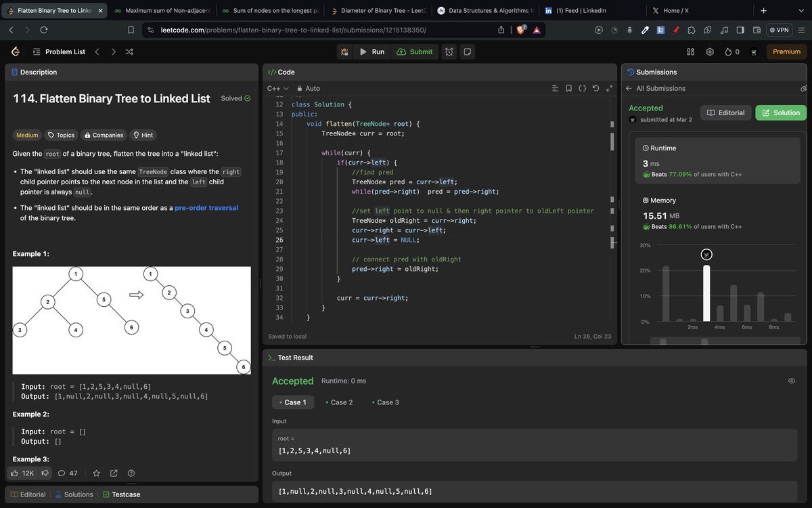The height and width of the screenshot is (508, 812).
Task: Toggle result visibility eye icon
Action: [792, 381]
